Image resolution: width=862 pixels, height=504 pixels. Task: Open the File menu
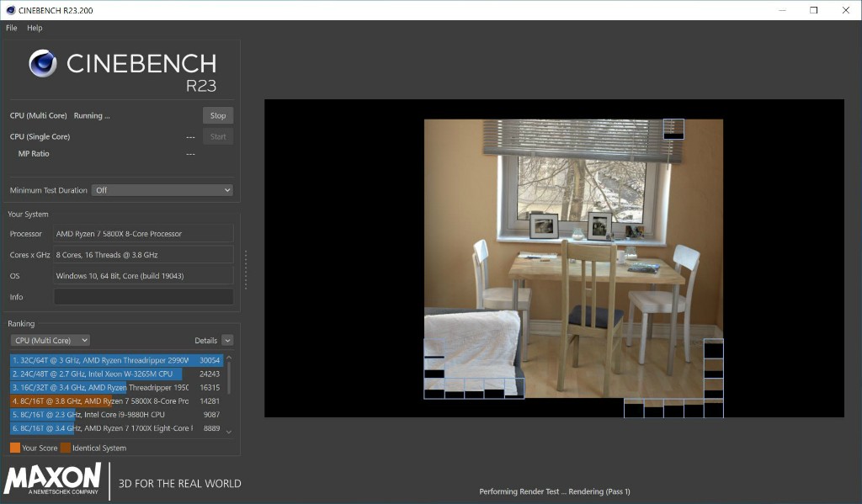tap(12, 28)
